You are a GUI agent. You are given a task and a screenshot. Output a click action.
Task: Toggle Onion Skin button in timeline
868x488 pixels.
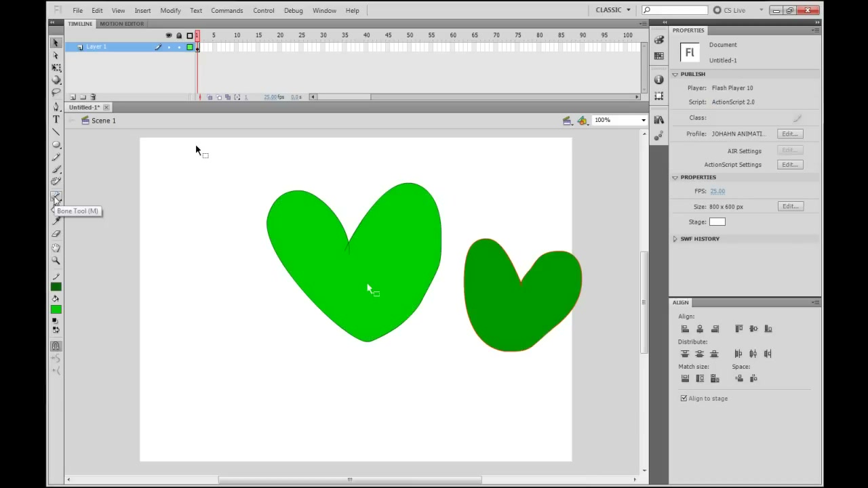210,97
